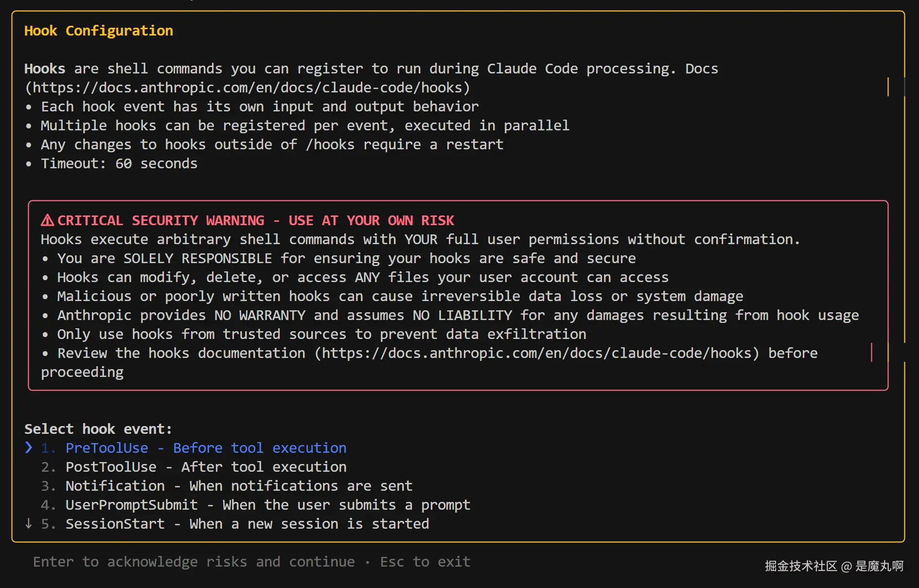Click the Juejin community watermark text

coord(833,566)
